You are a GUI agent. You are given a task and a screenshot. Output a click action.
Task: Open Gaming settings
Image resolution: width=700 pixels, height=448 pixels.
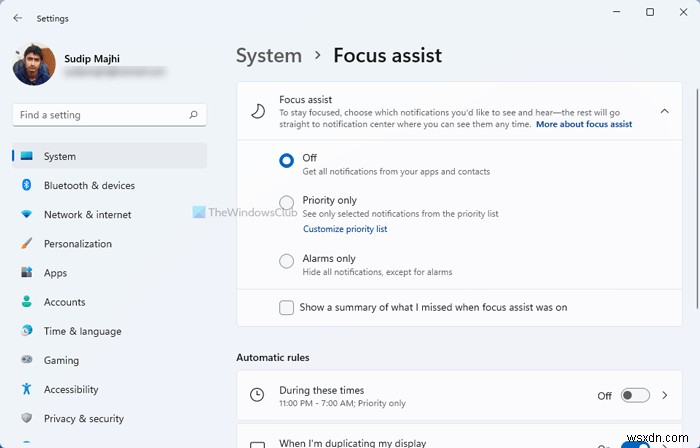coord(109,360)
